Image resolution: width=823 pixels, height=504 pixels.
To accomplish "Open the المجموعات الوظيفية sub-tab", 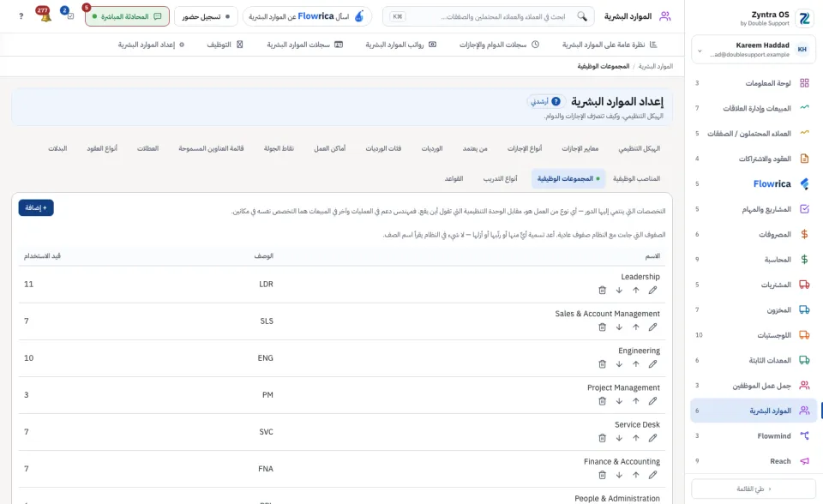I will pos(568,178).
